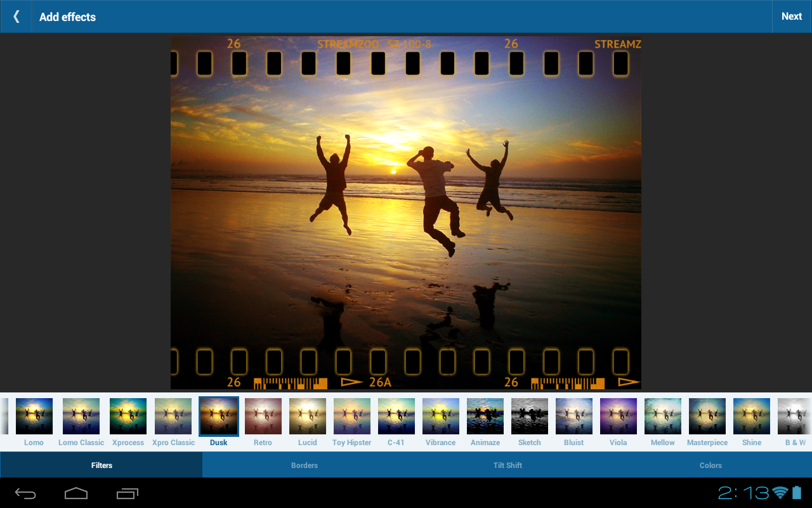The image size is (812, 508).
Task: Select the Viola filter
Action: 618,416
